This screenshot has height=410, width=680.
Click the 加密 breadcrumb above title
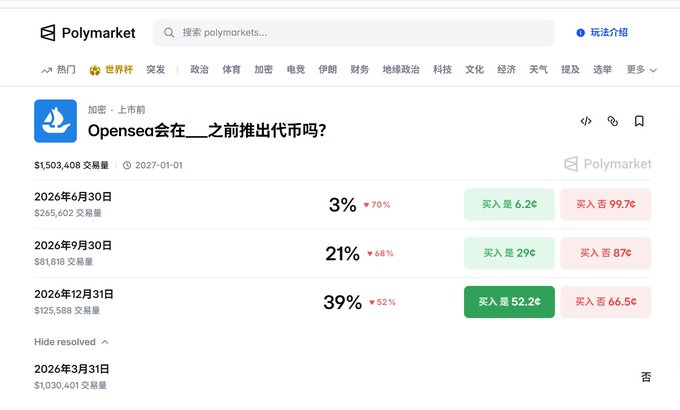[97, 110]
